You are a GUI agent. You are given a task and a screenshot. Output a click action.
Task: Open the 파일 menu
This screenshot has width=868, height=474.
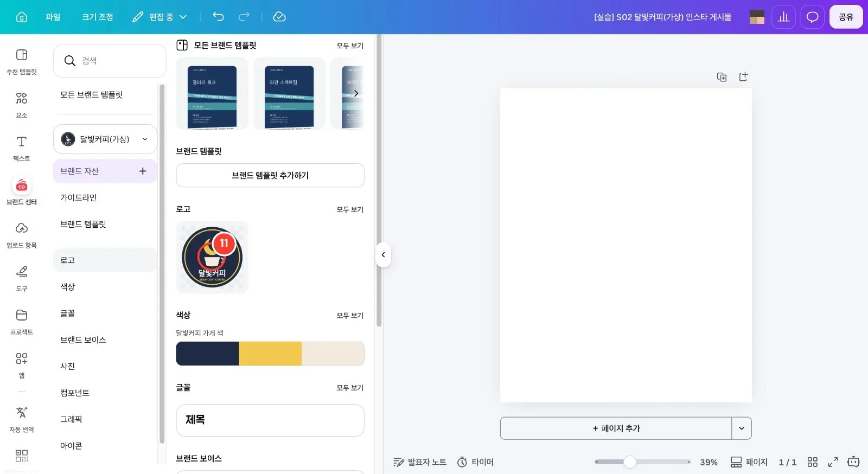(53, 17)
